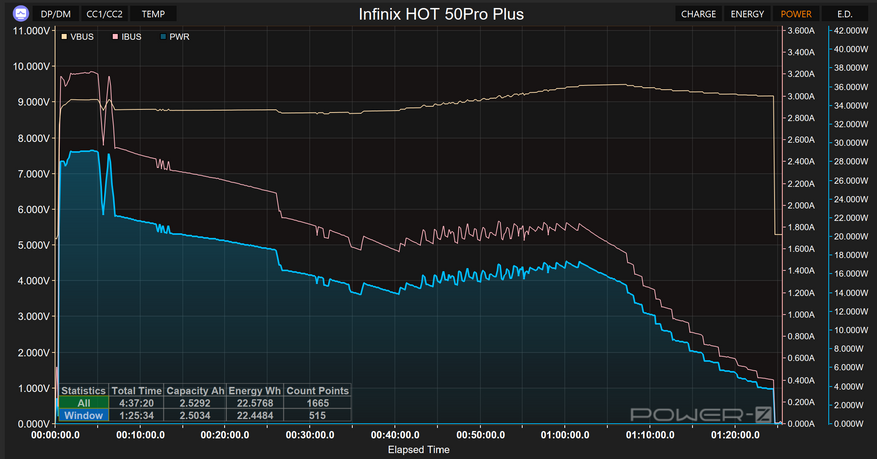Select the POWER view tab
This screenshot has height=459, width=877.
pyautogui.click(x=796, y=14)
